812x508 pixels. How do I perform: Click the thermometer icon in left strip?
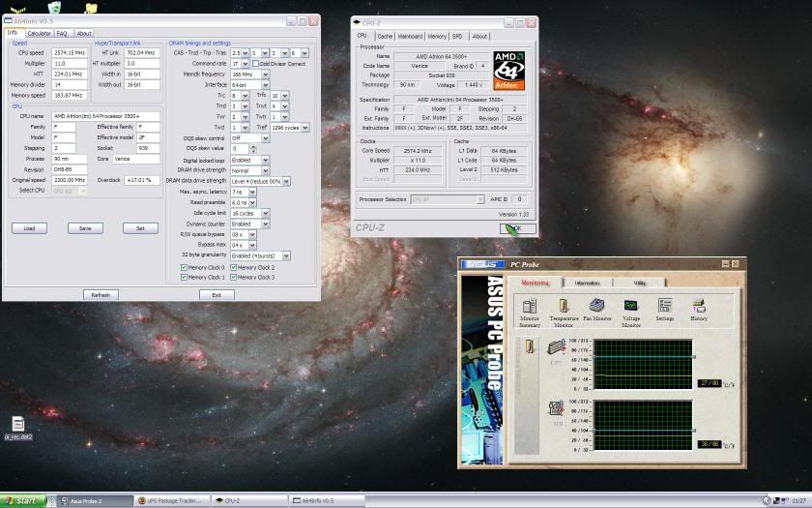click(530, 345)
